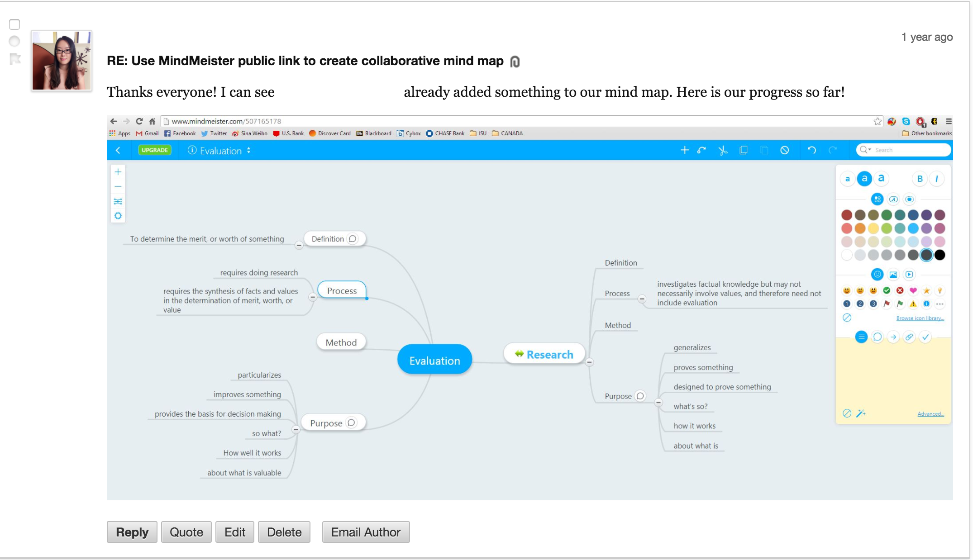The width and height of the screenshot is (973, 560).
Task: Click the magic wand icon in notes panel
Action: 861,413
